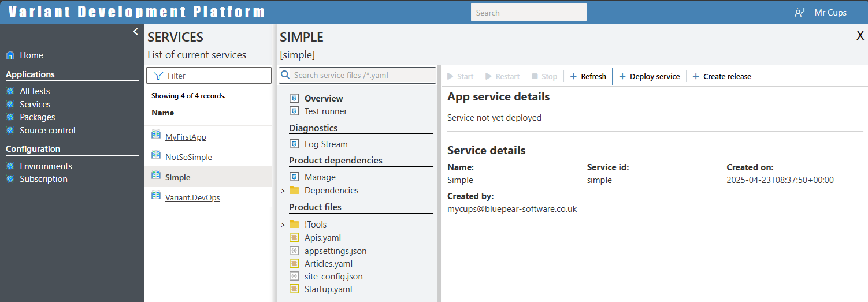This screenshot has height=302, width=868.
Task: Click the Subscription icon in sidebar
Action: [10, 179]
